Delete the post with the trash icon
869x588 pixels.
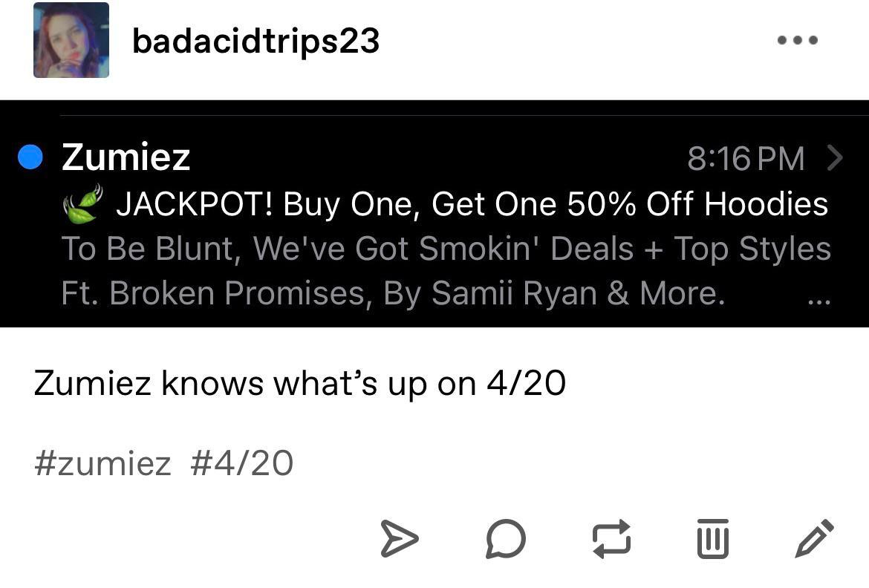point(712,540)
